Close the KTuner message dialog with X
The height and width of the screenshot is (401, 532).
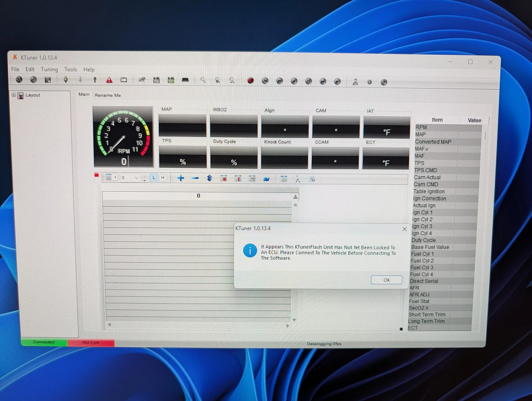(x=404, y=229)
